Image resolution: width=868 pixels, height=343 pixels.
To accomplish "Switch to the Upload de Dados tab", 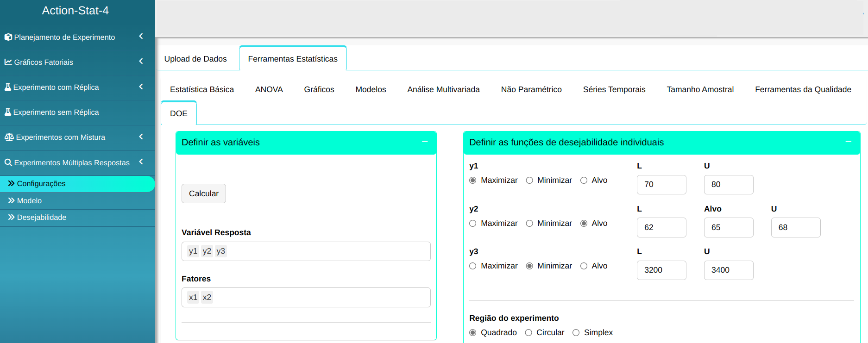I will tap(195, 59).
